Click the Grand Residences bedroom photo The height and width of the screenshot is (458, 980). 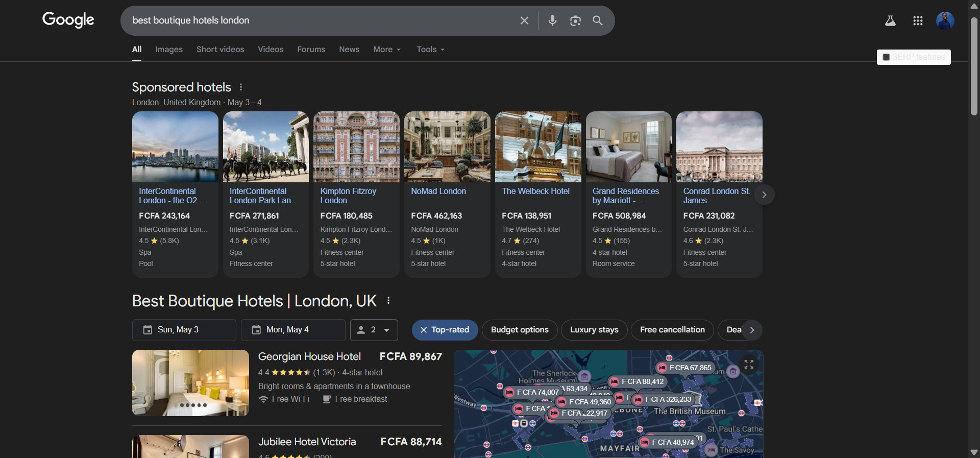pyautogui.click(x=629, y=147)
